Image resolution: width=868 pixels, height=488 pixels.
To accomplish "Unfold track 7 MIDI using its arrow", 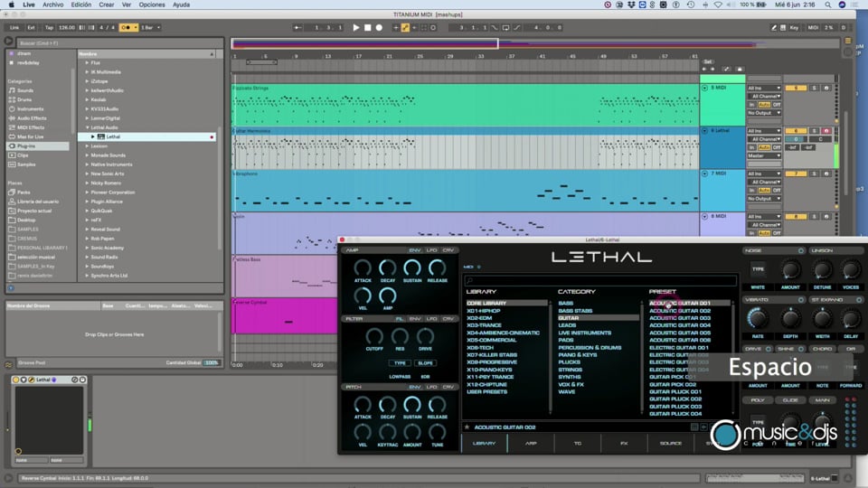I will pos(704,174).
